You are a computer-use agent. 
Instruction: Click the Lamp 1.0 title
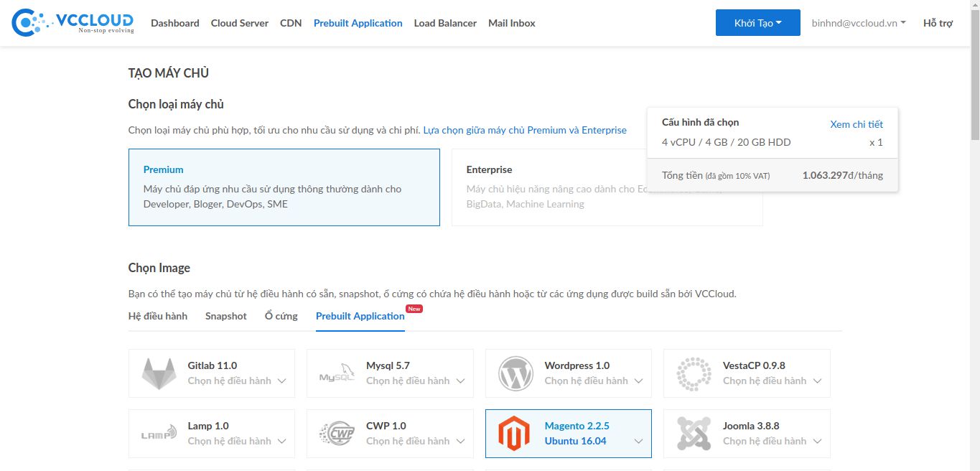[208, 426]
